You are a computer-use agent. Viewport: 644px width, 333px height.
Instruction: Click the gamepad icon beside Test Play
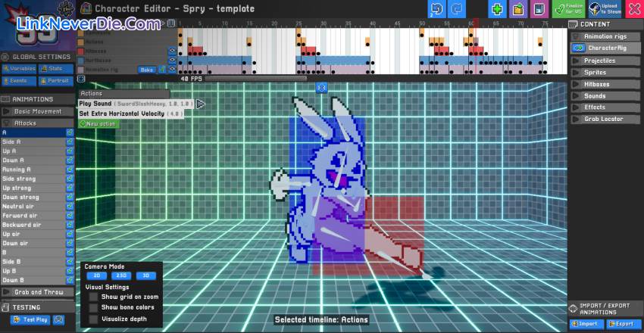point(58,320)
